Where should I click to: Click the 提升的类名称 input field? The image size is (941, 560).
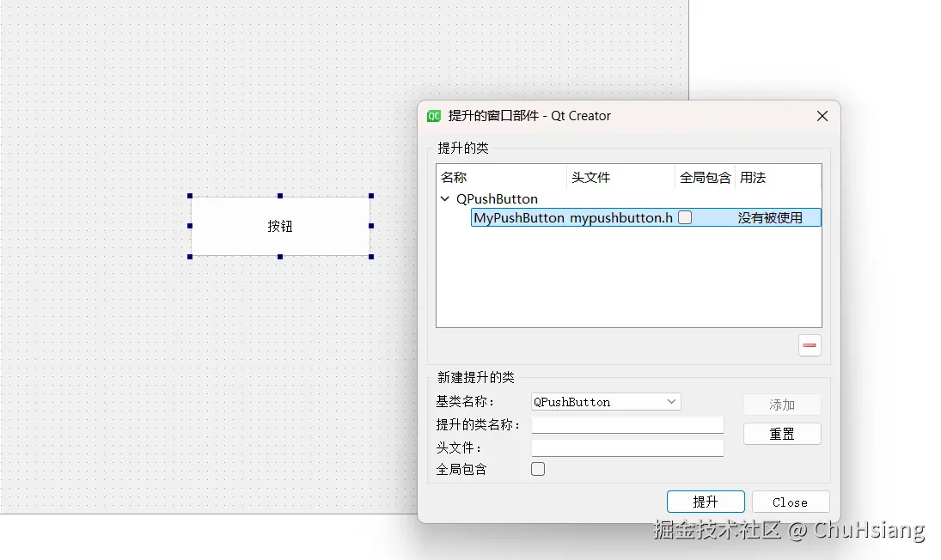[627, 423]
